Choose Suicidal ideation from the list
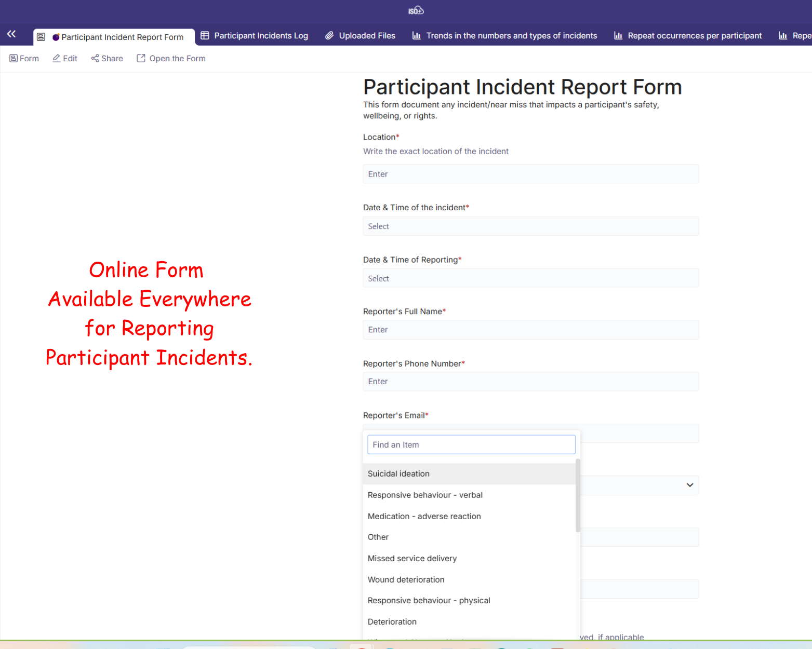The width and height of the screenshot is (812, 649). 398,474
